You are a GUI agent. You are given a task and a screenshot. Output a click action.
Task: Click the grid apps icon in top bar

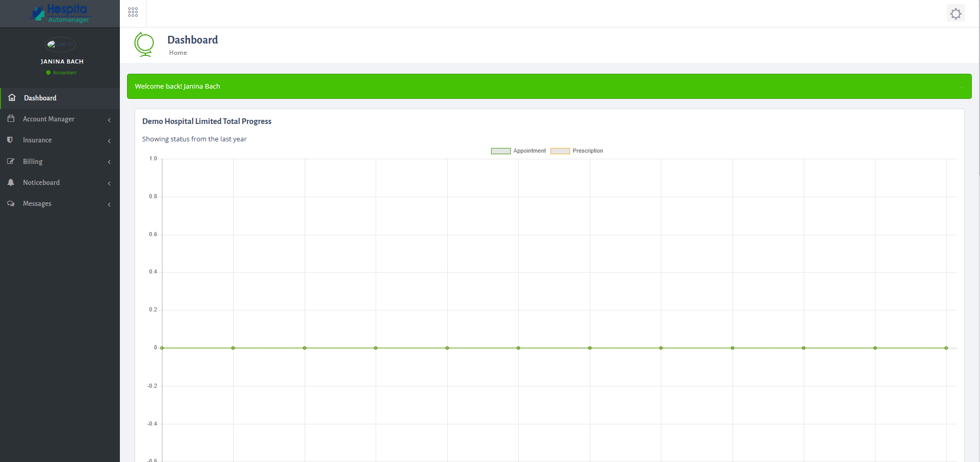[133, 11]
